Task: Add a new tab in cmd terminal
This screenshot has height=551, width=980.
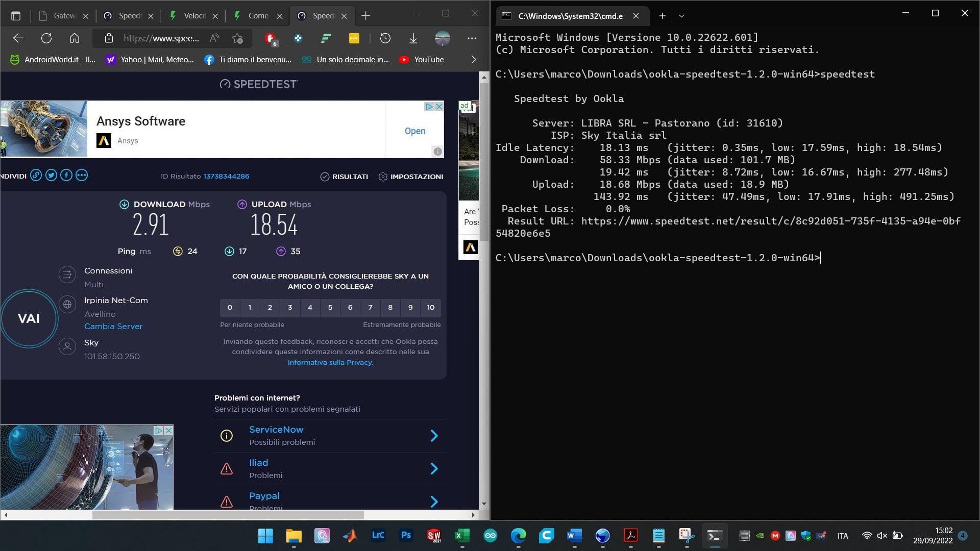Action: (662, 16)
